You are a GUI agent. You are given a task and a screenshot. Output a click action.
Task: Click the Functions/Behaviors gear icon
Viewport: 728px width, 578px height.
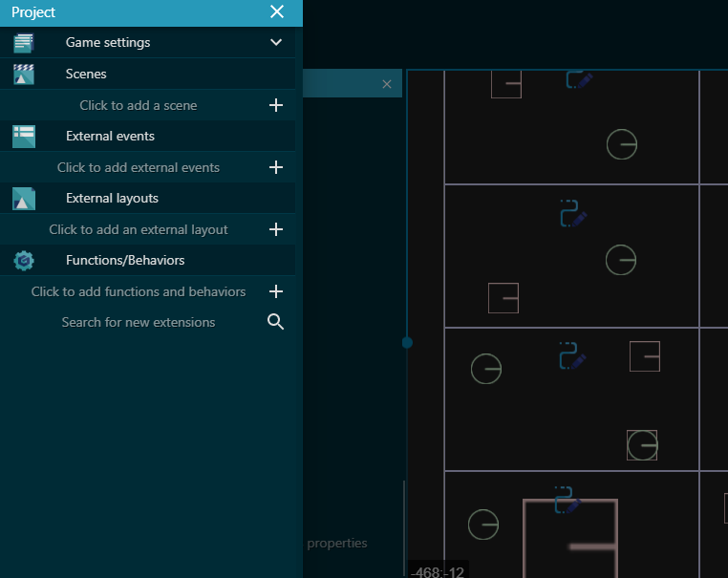[24, 261]
